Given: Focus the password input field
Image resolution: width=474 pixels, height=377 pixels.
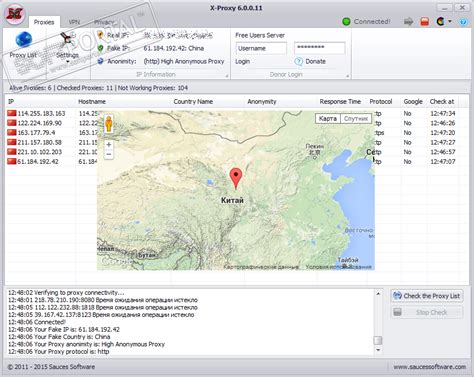Looking at the screenshot, I should coord(319,48).
